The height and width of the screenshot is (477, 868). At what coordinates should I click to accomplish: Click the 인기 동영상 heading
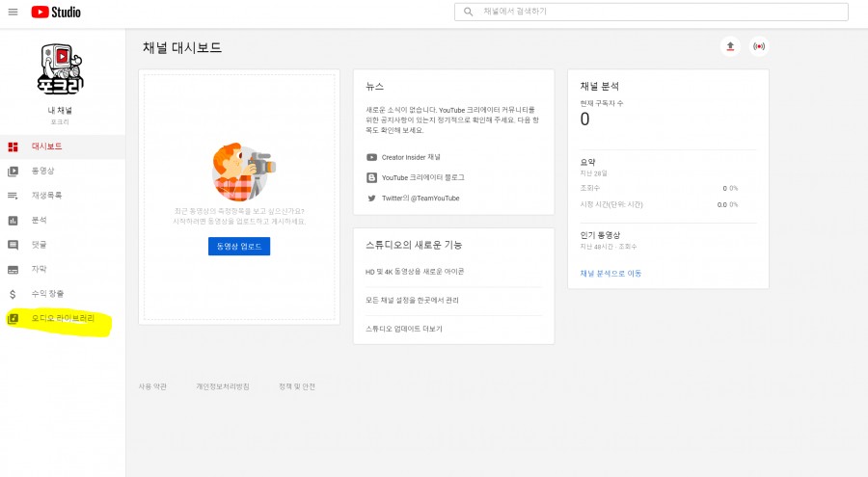[x=600, y=235]
